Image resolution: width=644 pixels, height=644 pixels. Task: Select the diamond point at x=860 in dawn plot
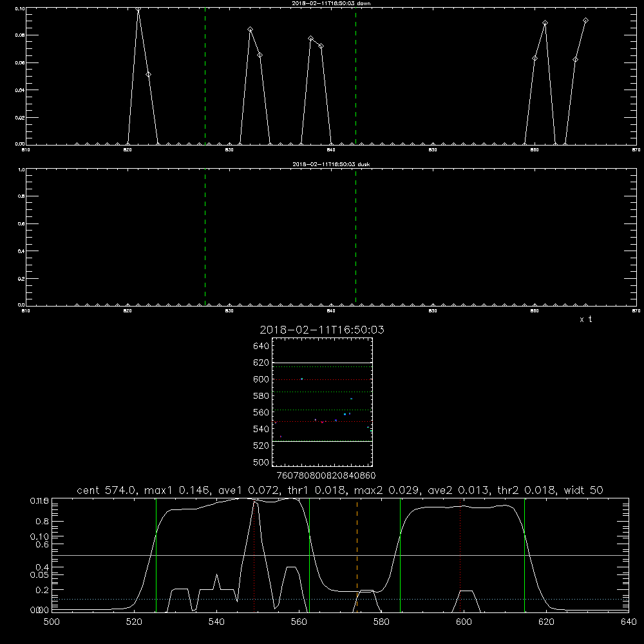(x=535, y=59)
